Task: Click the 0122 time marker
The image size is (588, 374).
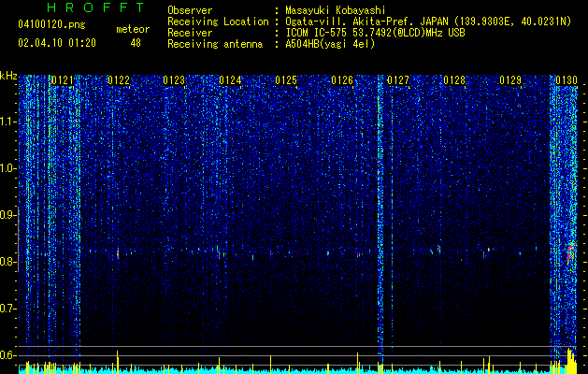Action: point(119,80)
